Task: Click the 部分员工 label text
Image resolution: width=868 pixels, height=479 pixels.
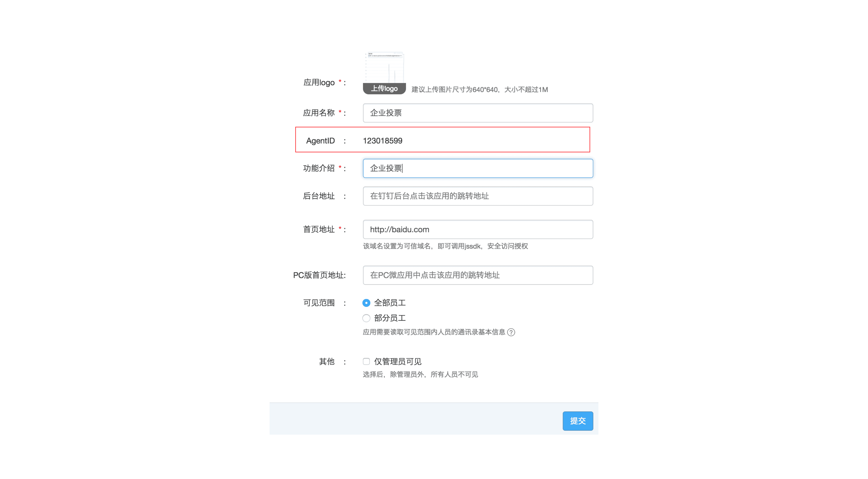Action: pos(390,318)
